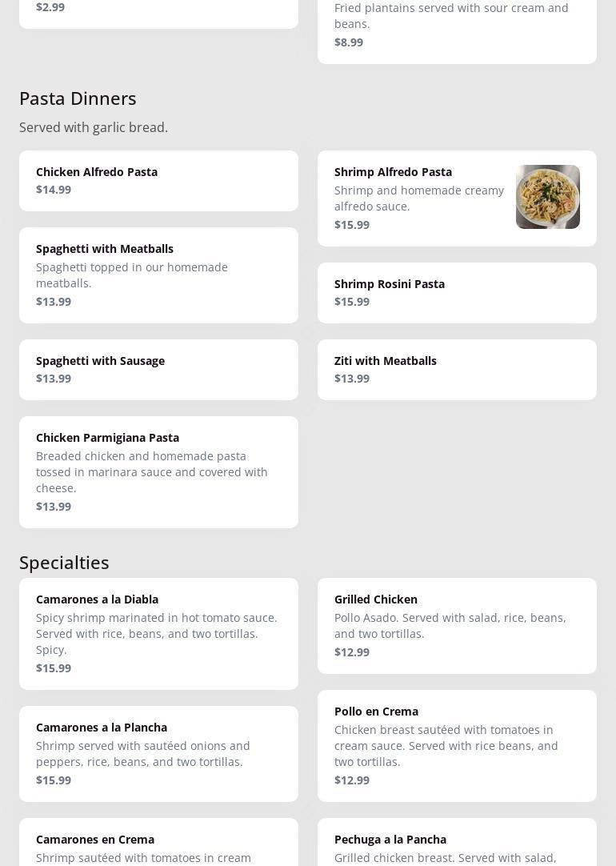Click the Shrimp Alfredo Pasta photo

tap(547, 197)
